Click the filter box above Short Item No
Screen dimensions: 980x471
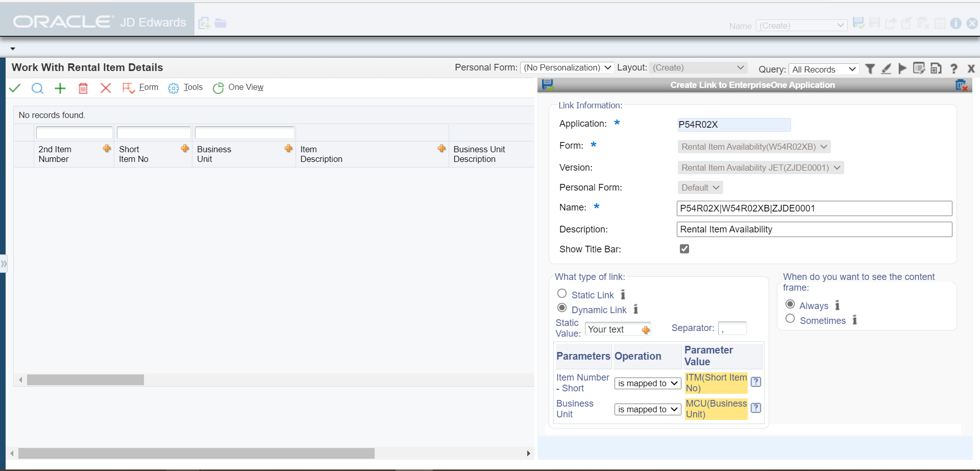[154, 133]
